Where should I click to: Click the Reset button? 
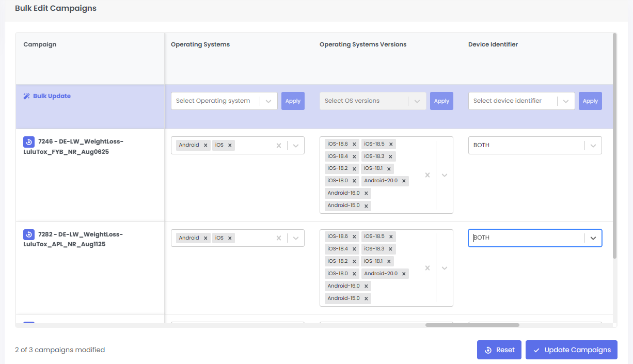(499, 350)
